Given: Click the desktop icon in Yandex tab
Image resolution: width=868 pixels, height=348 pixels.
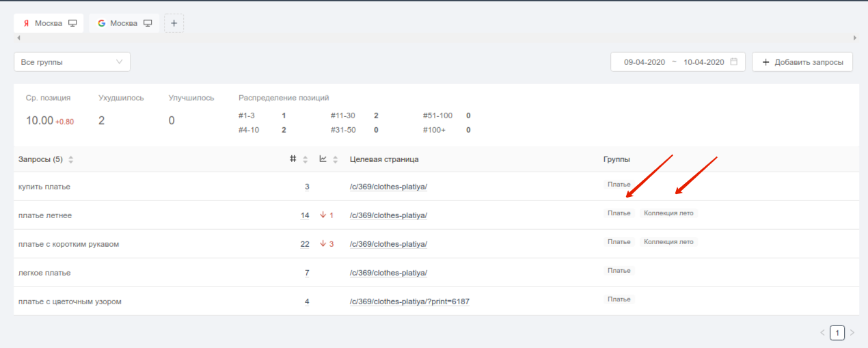Looking at the screenshot, I should [72, 23].
